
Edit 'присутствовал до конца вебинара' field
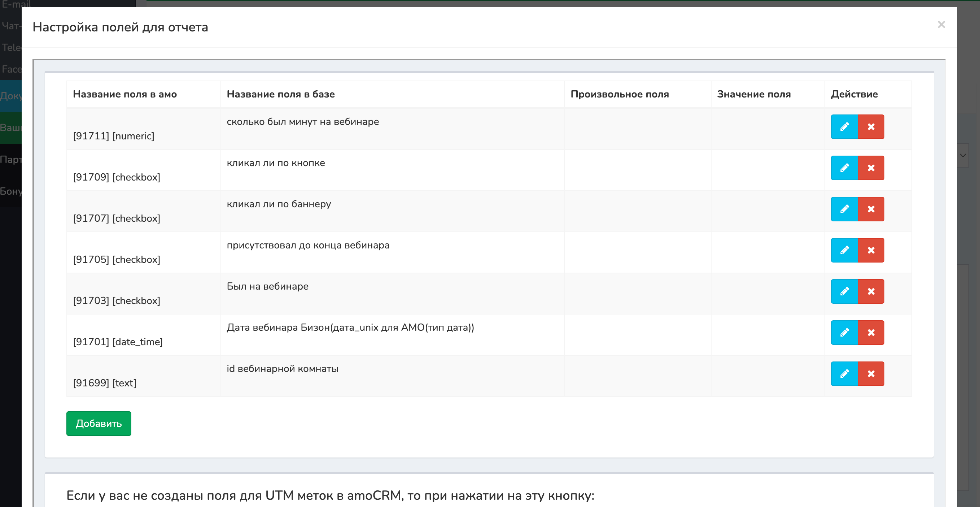[844, 250]
